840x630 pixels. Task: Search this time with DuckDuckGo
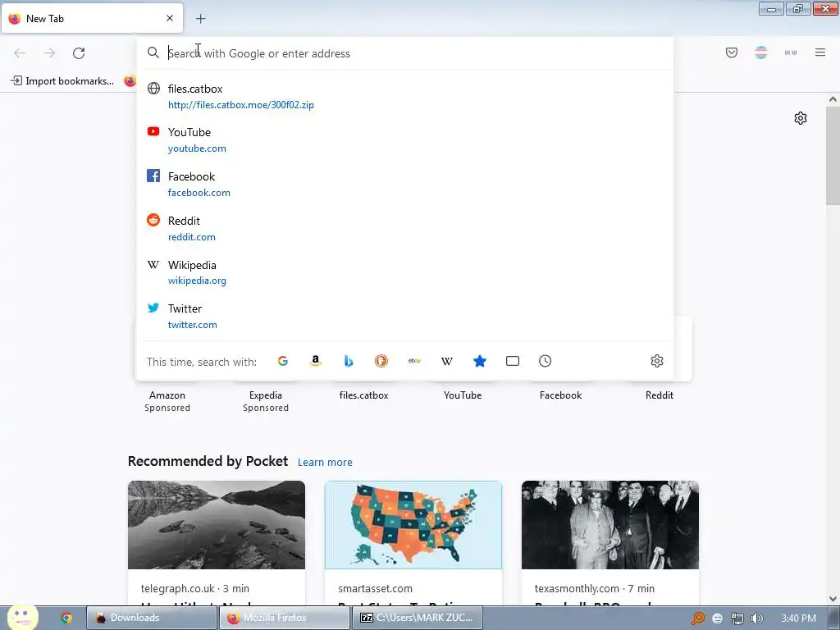[x=381, y=361]
